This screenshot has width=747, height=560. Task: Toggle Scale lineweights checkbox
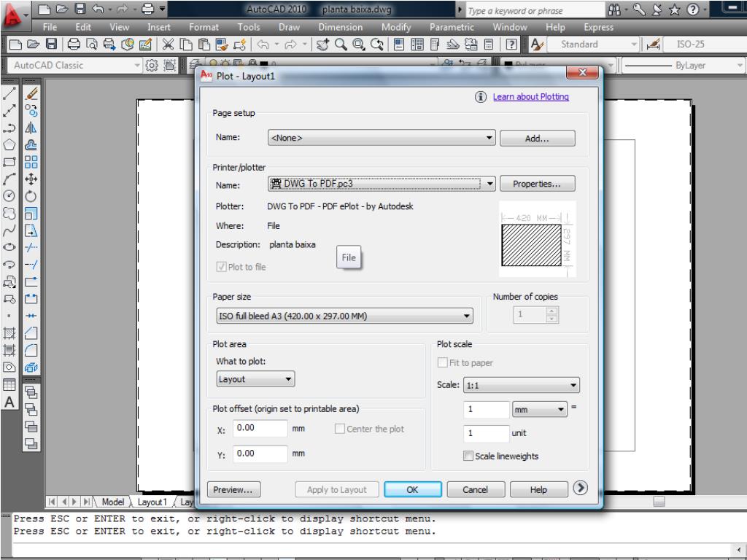468,456
